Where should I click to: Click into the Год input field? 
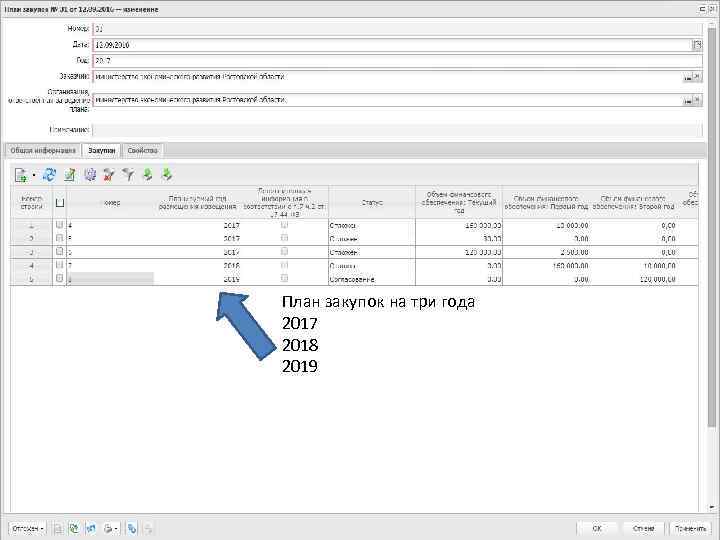click(x=397, y=61)
